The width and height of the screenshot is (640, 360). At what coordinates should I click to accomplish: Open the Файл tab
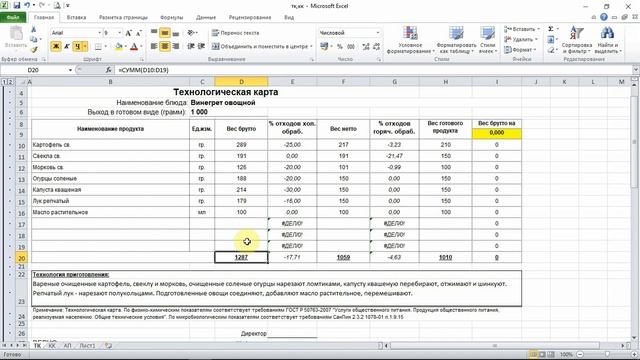point(13,18)
